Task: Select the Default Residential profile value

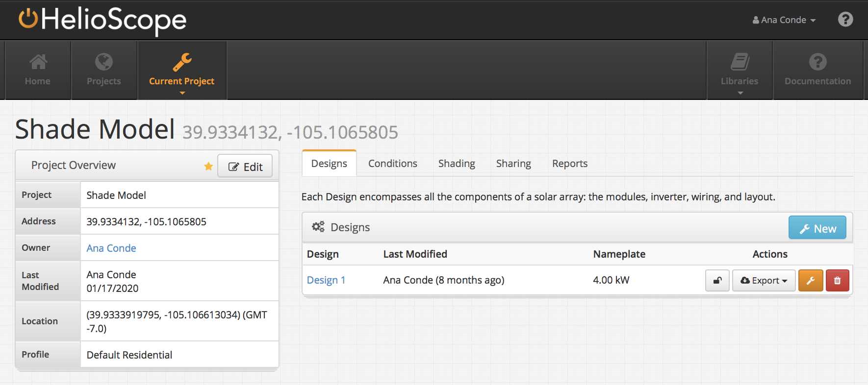Action: (129, 355)
